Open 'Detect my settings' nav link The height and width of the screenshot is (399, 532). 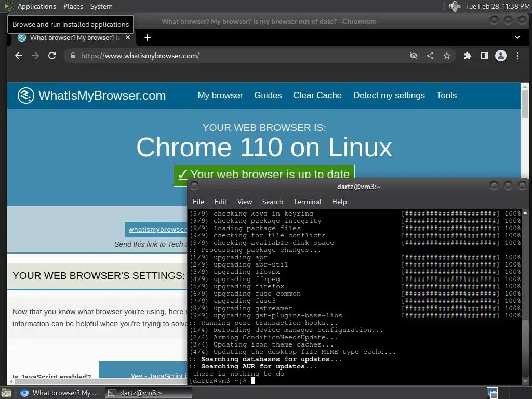[389, 96]
